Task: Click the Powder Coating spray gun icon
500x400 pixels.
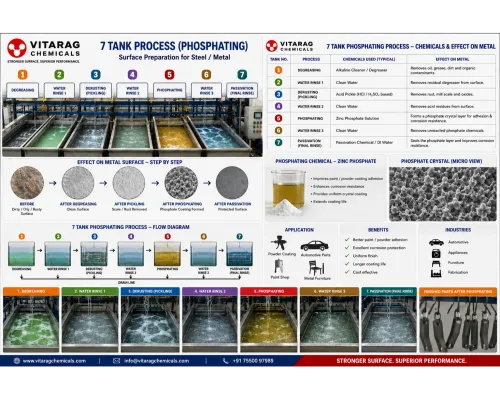Action: point(279,243)
